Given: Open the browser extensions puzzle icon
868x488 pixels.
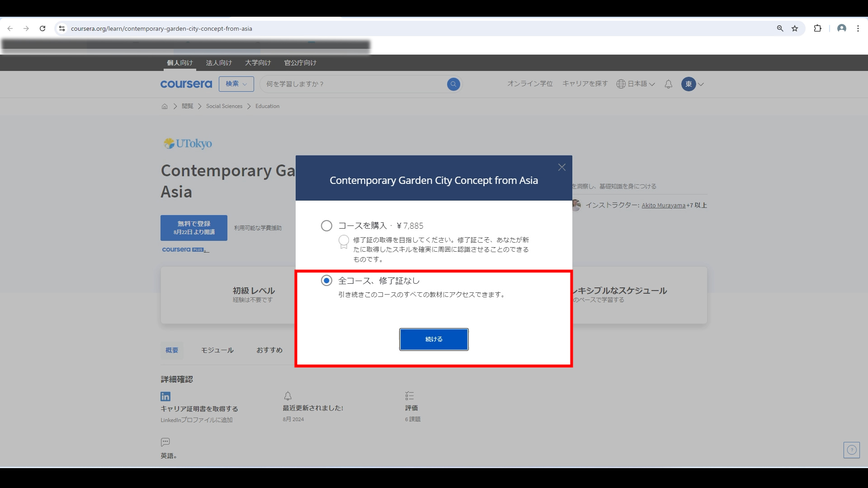Looking at the screenshot, I should 817,28.
